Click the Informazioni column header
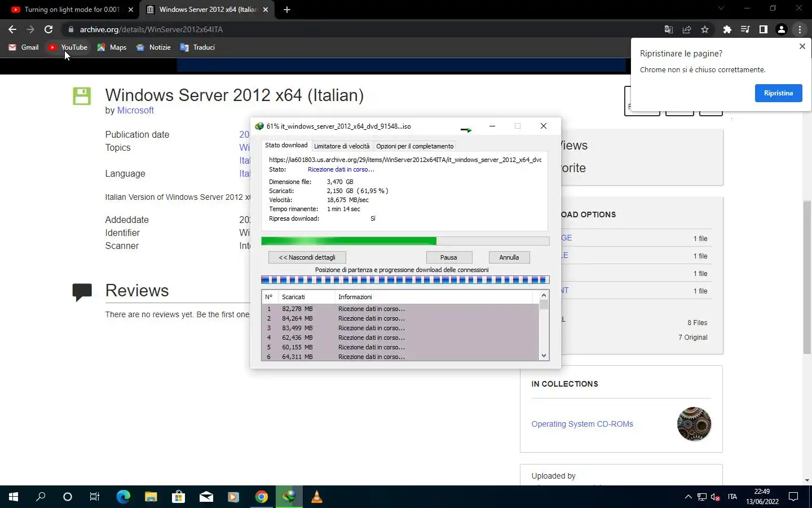This screenshot has height=508, width=812. (433, 297)
